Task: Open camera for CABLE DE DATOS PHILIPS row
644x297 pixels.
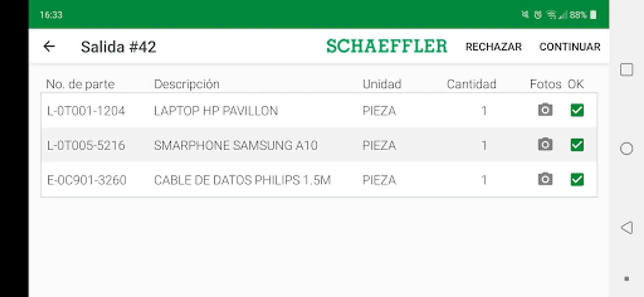Action: (545, 180)
